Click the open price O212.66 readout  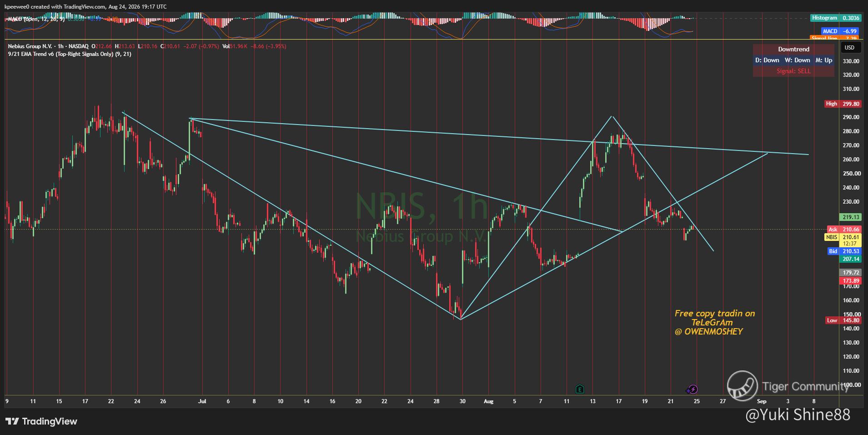click(x=101, y=46)
